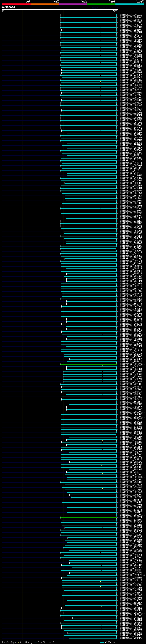This screenshot has width=146, height=644.
Task: Select the UniRef100_A7NUU8 label
Action: 131,45
